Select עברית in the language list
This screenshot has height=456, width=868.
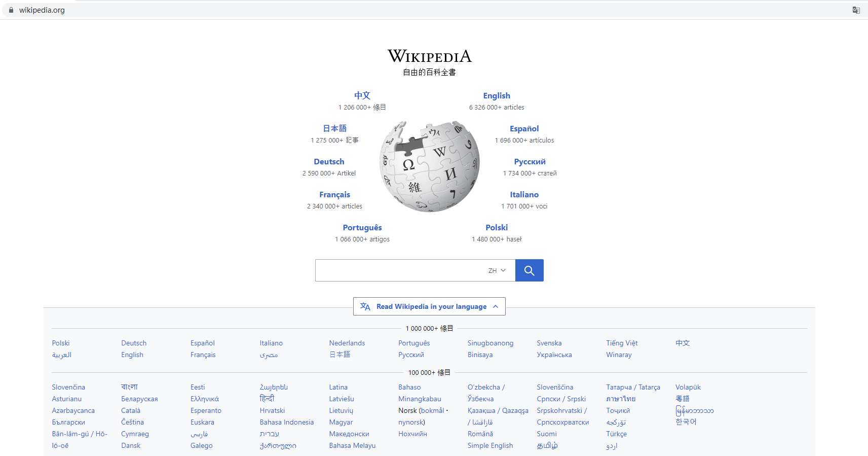click(x=270, y=434)
